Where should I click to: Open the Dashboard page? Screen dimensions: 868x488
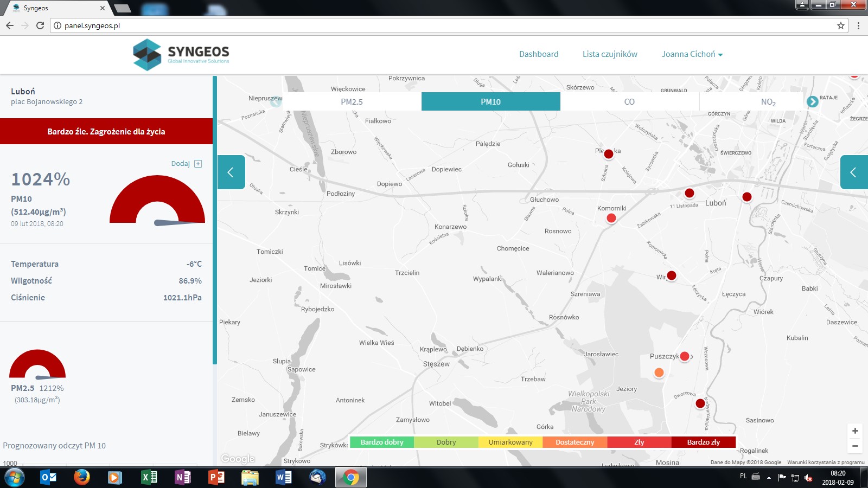539,54
